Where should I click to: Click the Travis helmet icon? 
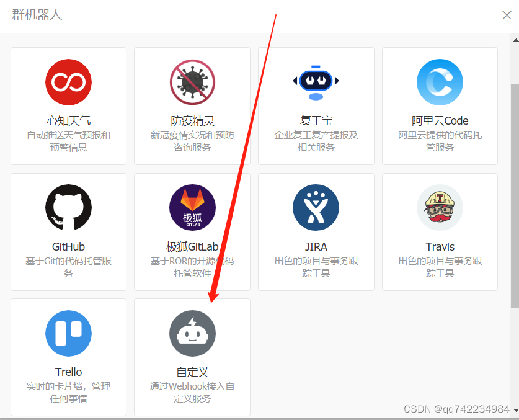coord(440,207)
